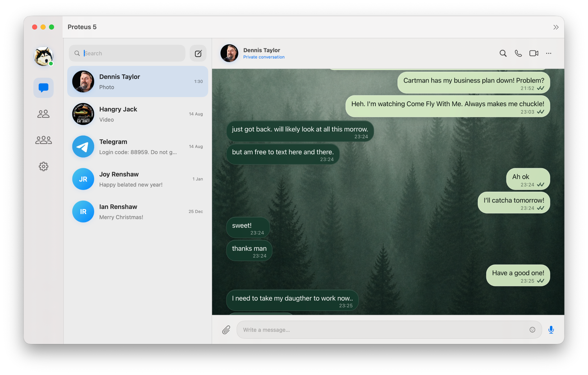Click message 'just got back. will likely look...'
The height and width of the screenshot is (375, 588).
[x=300, y=131]
